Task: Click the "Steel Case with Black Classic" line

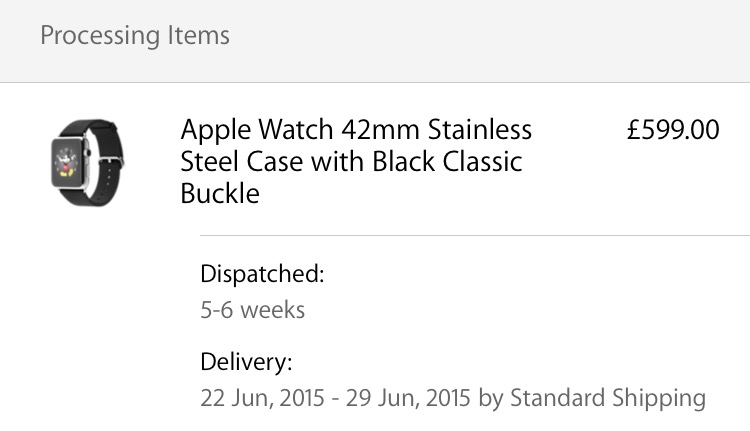Action: coord(351,161)
